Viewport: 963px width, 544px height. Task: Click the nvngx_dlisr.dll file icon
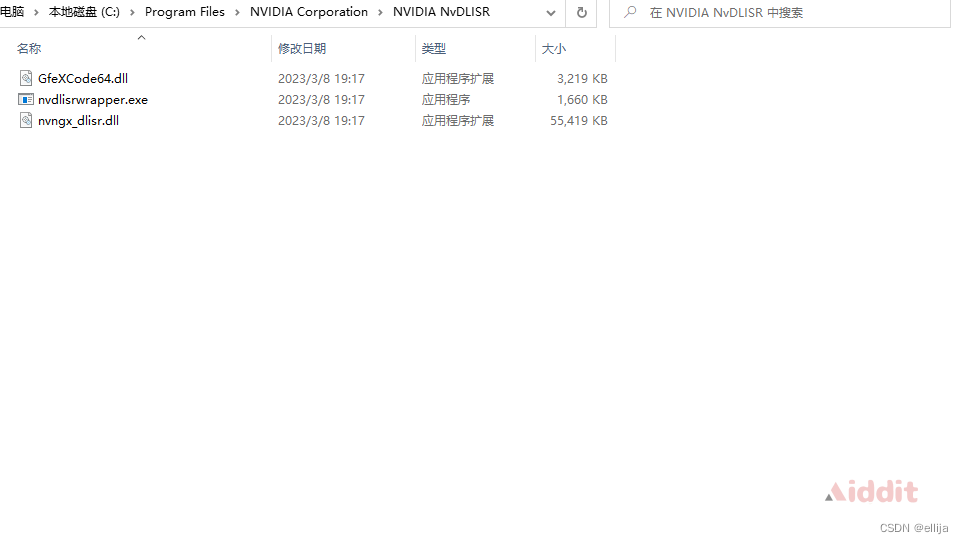(26, 120)
